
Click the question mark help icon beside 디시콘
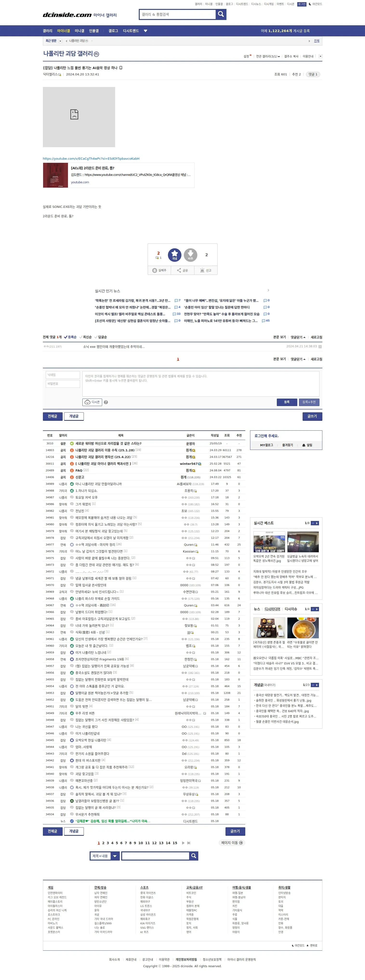tap(106, 402)
